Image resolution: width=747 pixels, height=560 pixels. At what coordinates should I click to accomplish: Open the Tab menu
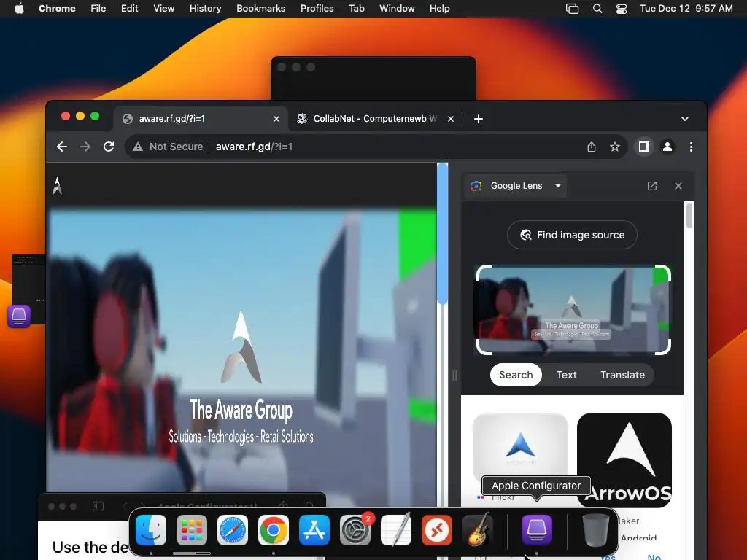coord(356,9)
